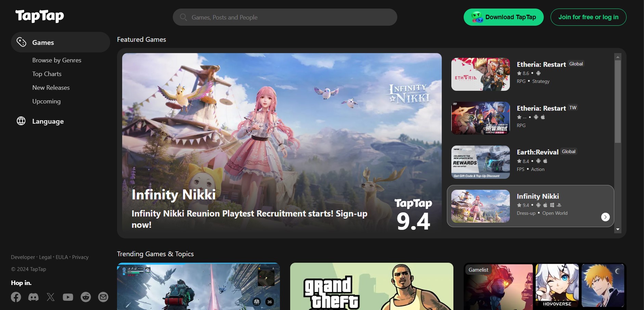Open TapTap Facebook page icon
This screenshot has height=310, width=644.
16,297
